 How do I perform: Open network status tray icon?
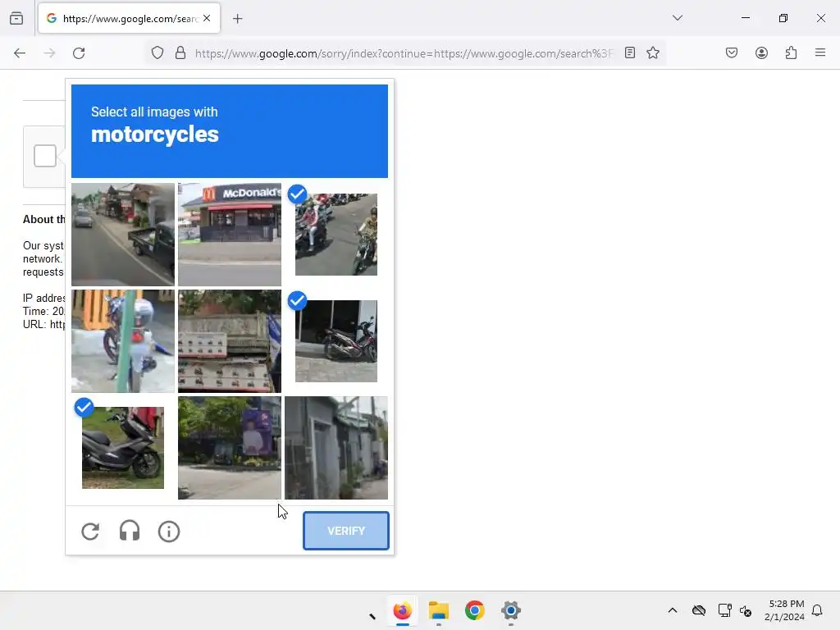pos(724,610)
